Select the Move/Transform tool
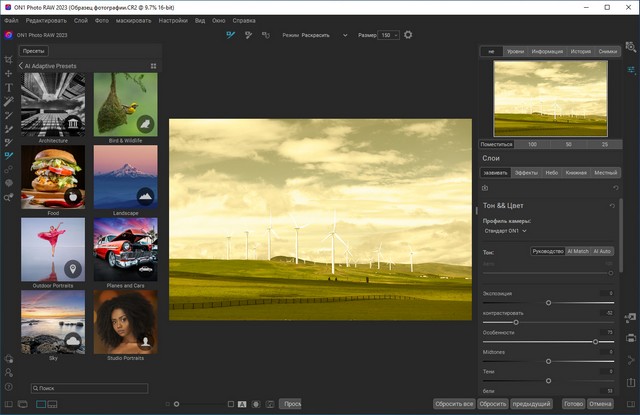Image resolution: width=640 pixels, height=415 pixels. 8,73
